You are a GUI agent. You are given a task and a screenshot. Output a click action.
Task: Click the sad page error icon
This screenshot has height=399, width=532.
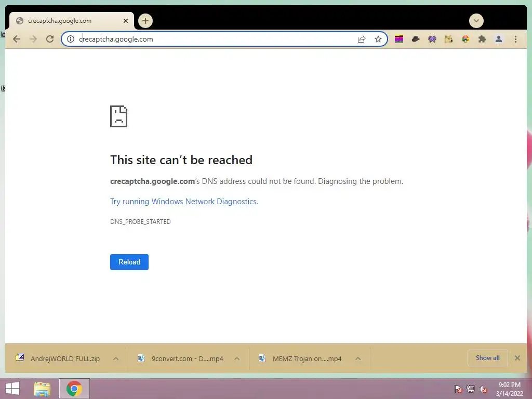[119, 116]
